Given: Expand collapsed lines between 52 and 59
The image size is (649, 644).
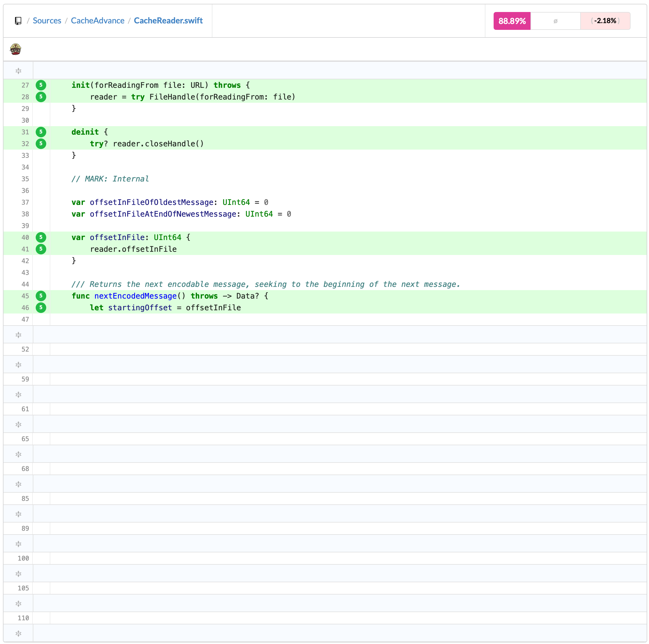Looking at the screenshot, I should pyautogui.click(x=18, y=365).
